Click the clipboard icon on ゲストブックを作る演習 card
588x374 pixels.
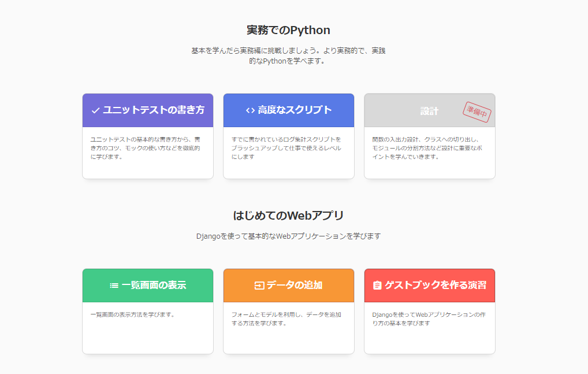pos(377,286)
